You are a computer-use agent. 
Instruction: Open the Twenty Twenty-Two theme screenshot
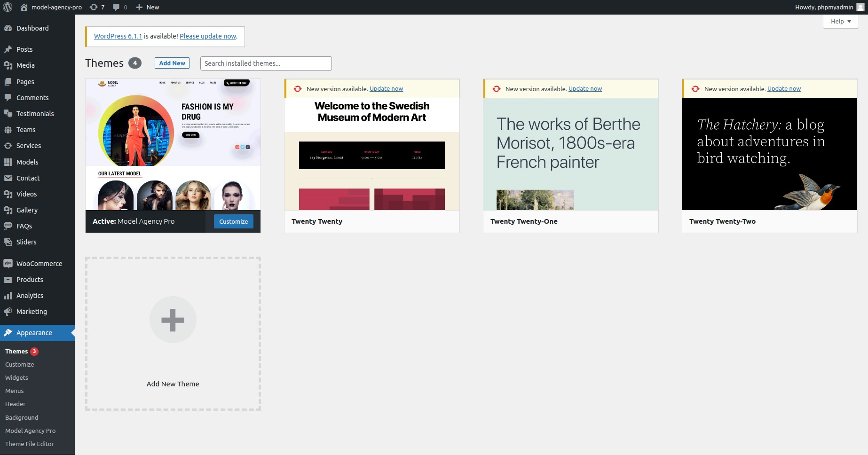pyautogui.click(x=770, y=154)
